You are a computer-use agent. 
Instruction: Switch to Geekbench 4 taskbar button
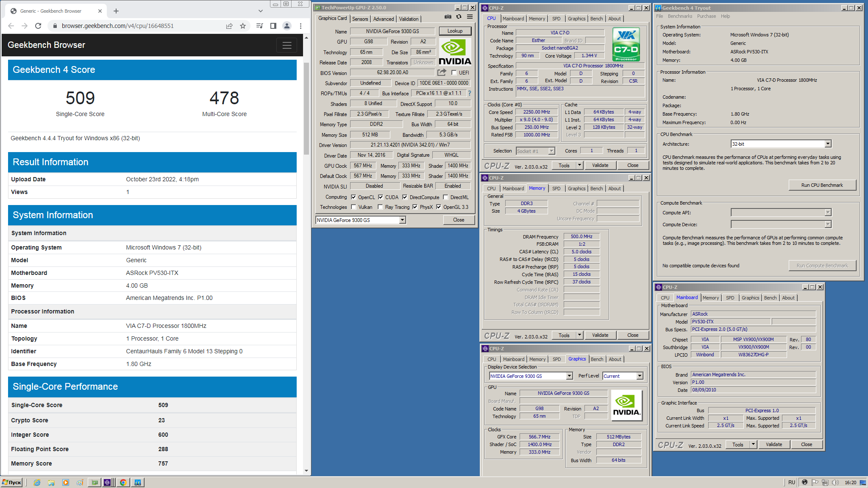tap(138, 482)
